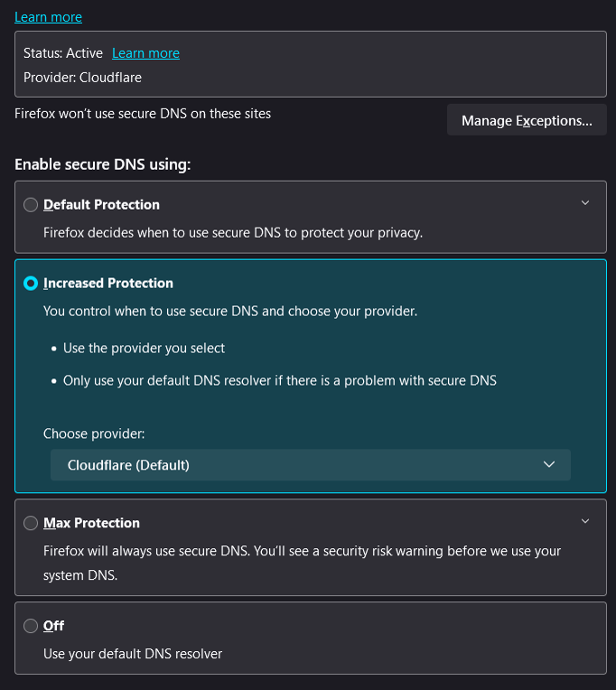This screenshot has height=690, width=616.
Task: Open Manage Exceptions dialog
Action: click(x=527, y=120)
